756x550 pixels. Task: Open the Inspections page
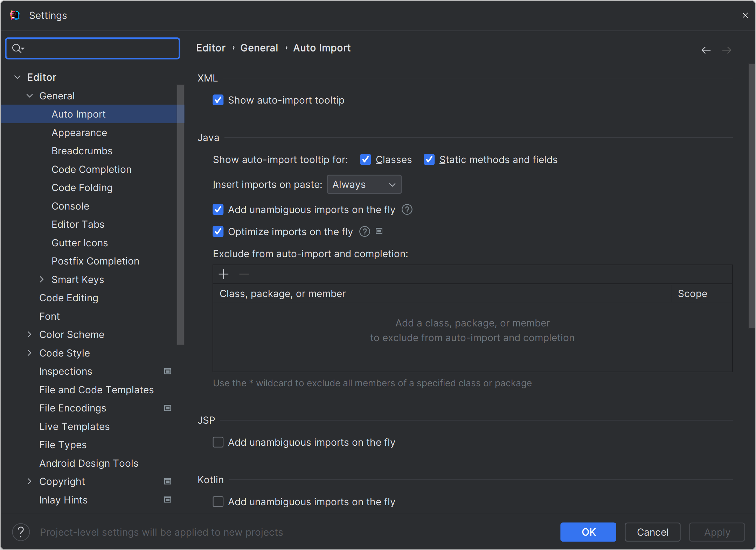coord(66,371)
